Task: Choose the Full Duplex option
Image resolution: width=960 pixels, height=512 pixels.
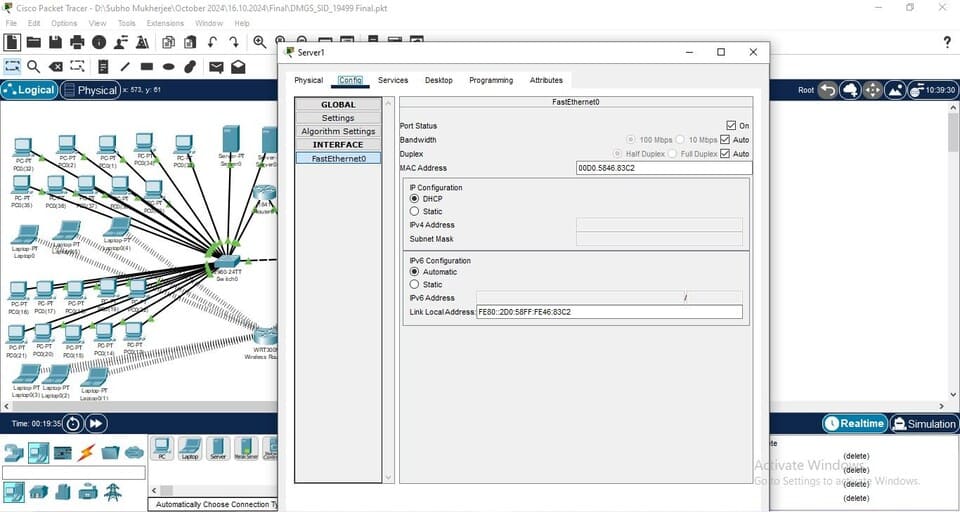Action: click(x=672, y=154)
